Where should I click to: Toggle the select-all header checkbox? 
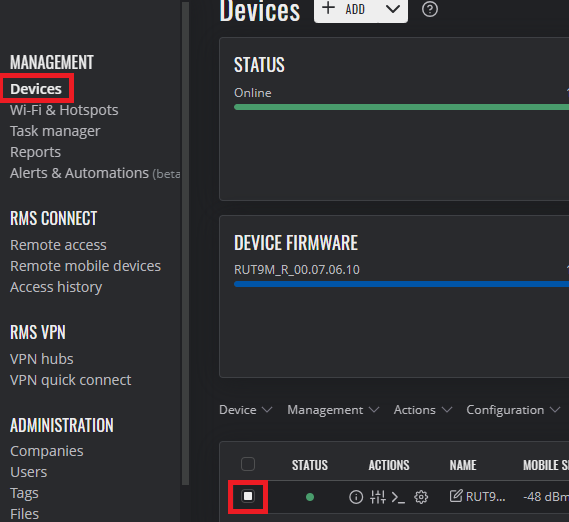248,464
